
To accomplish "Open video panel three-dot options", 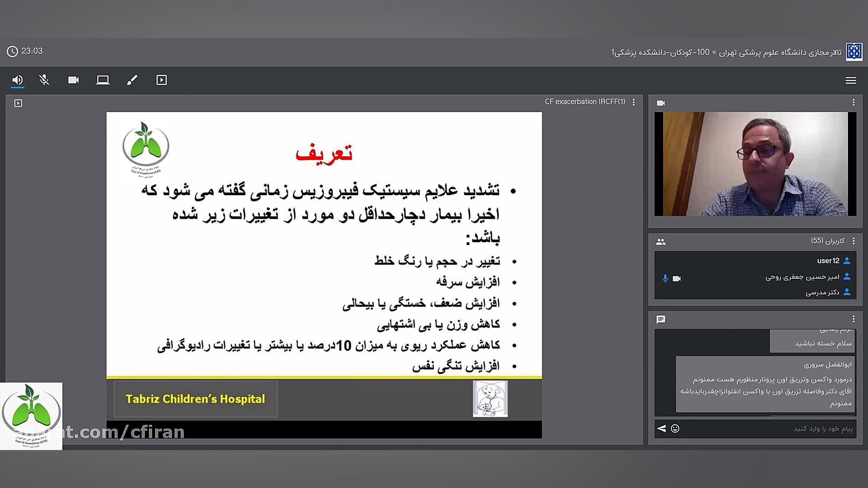I will [853, 103].
